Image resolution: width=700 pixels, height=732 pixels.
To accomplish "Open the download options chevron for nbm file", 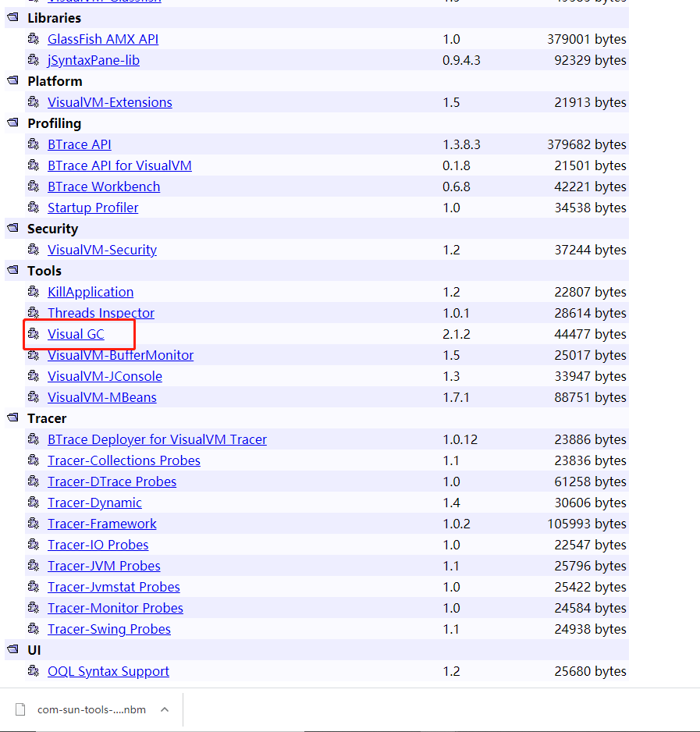I will coord(165,709).
